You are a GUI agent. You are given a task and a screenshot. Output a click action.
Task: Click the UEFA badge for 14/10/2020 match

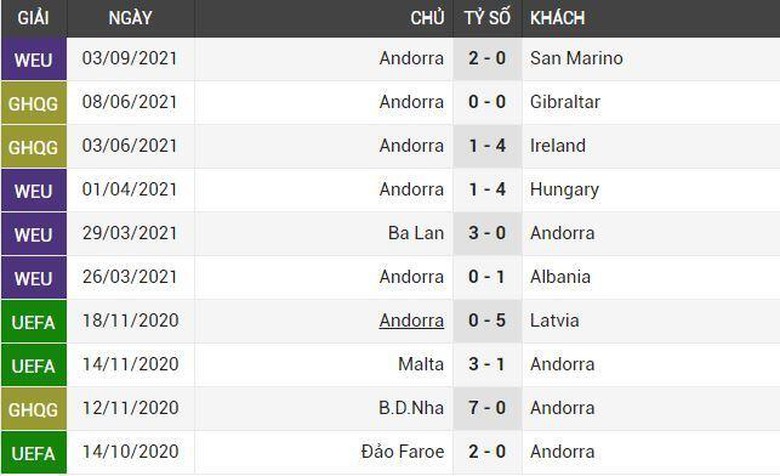(33, 453)
